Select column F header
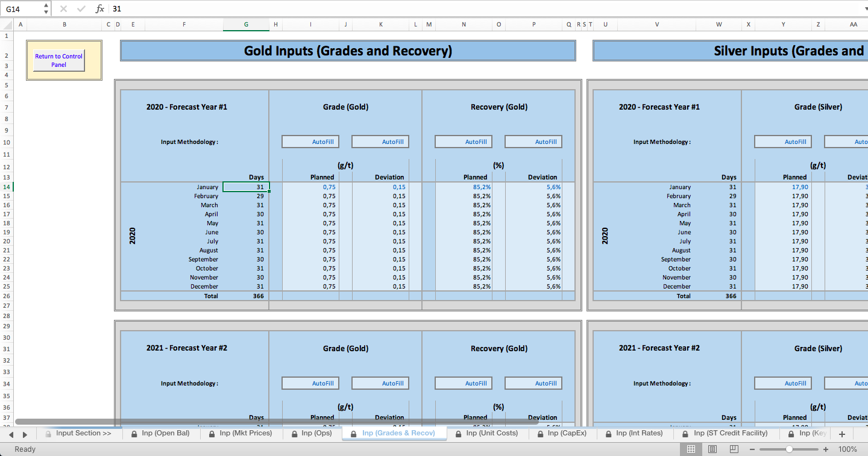Screen dimensions: 868x456 (x=184, y=25)
